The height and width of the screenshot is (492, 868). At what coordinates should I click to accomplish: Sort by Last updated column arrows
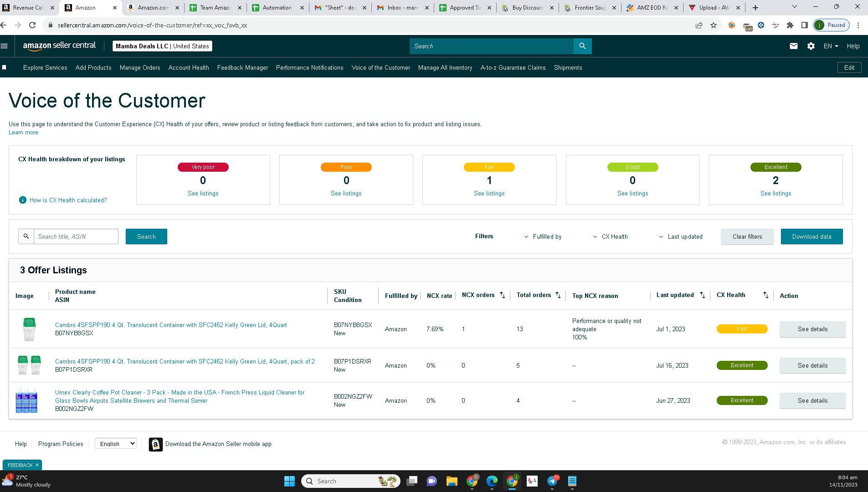click(702, 295)
